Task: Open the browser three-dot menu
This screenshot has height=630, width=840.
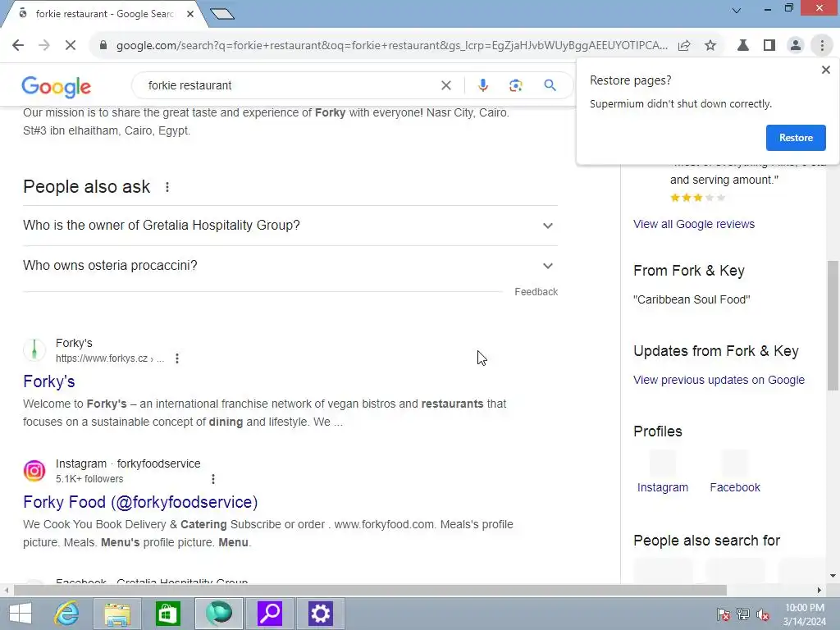Action: 822,46
